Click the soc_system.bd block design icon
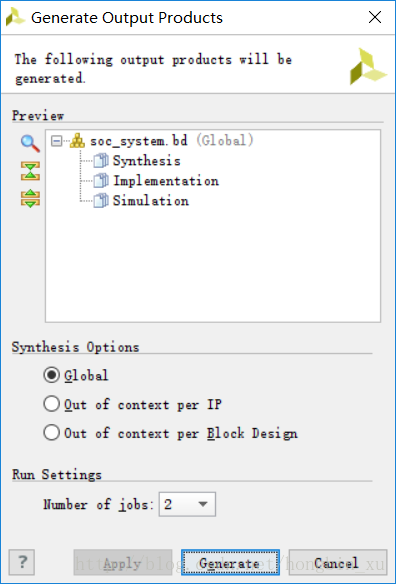 click(77, 141)
